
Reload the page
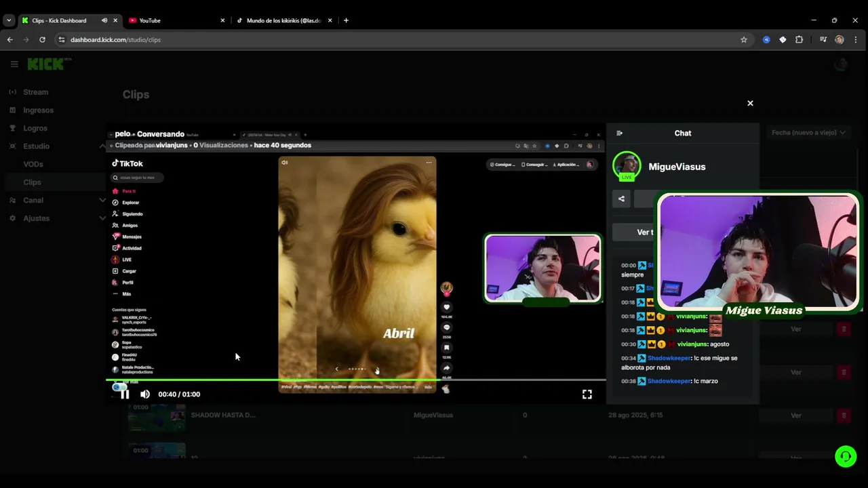[x=42, y=39]
